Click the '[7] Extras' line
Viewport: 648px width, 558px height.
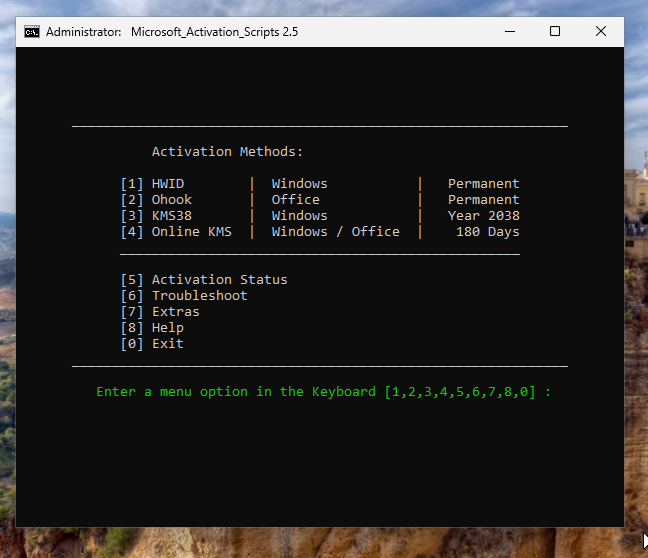pyautogui.click(x=160, y=312)
